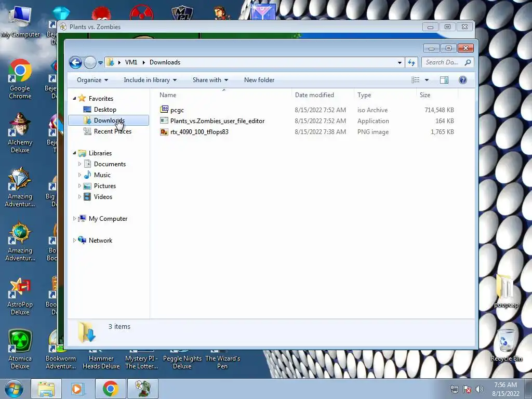Click the refresh button beside address bar
This screenshot has height=399, width=532.
pos(411,62)
